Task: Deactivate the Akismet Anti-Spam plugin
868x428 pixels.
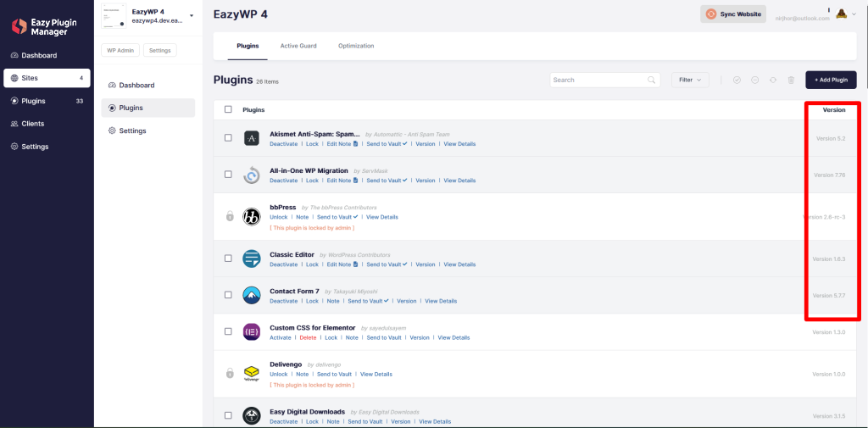Action: (x=283, y=144)
